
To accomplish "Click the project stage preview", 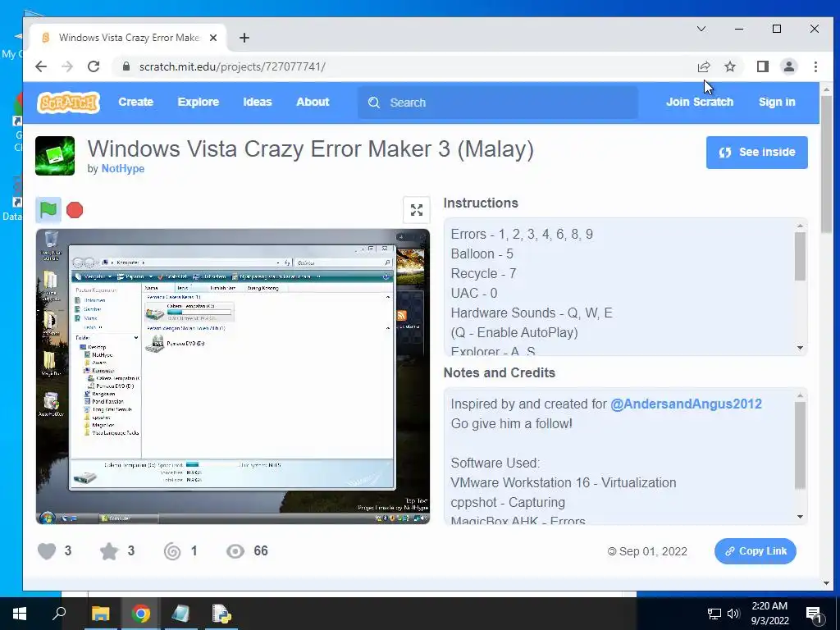I will pos(232,376).
